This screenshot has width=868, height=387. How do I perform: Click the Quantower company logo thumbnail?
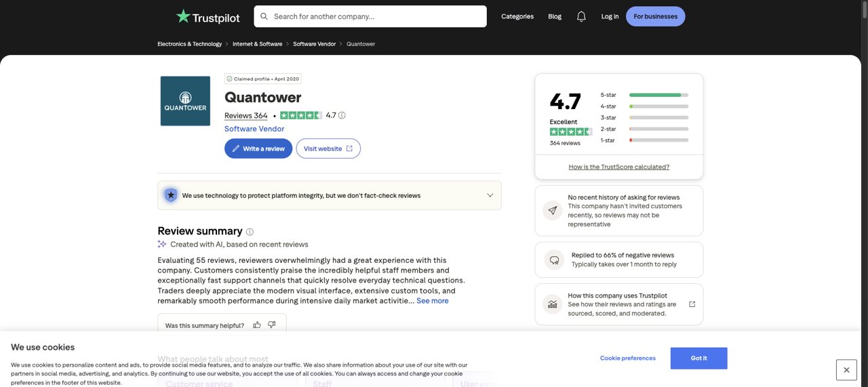coord(185,101)
